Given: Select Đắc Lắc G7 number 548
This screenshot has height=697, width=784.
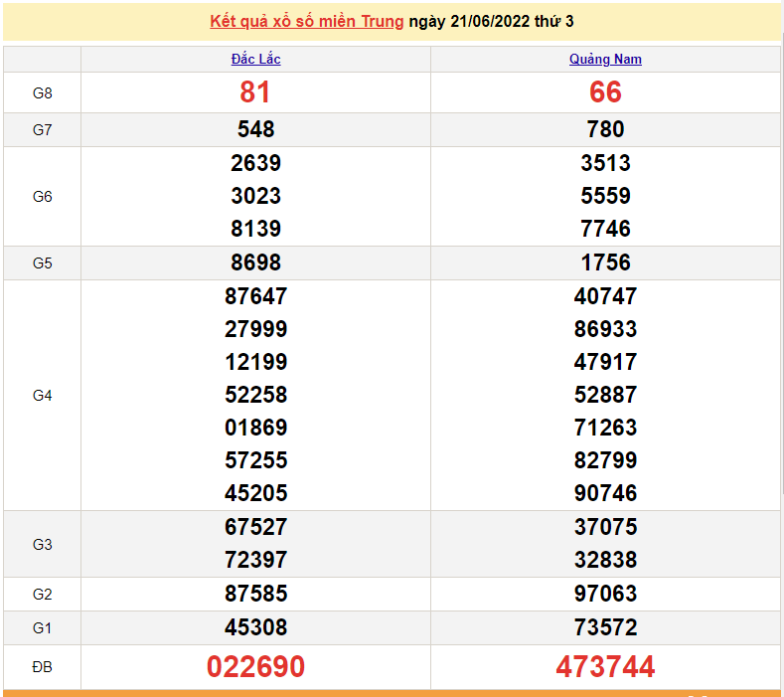Looking at the screenshot, I should [x=255, y=129].
